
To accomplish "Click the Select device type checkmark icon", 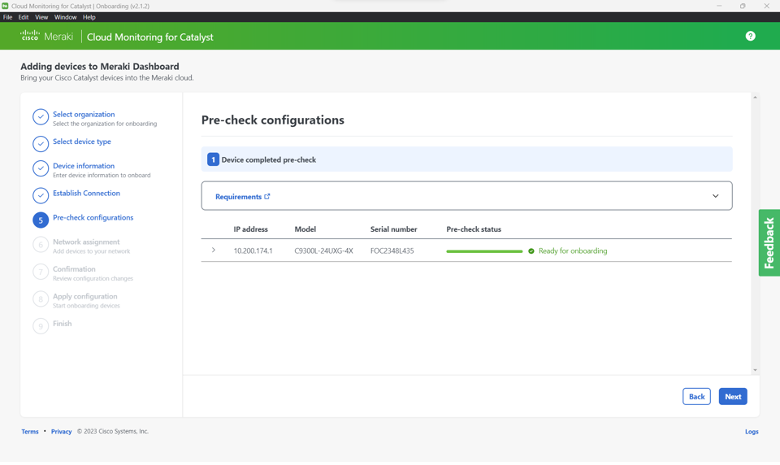I will tap(40, 143).
